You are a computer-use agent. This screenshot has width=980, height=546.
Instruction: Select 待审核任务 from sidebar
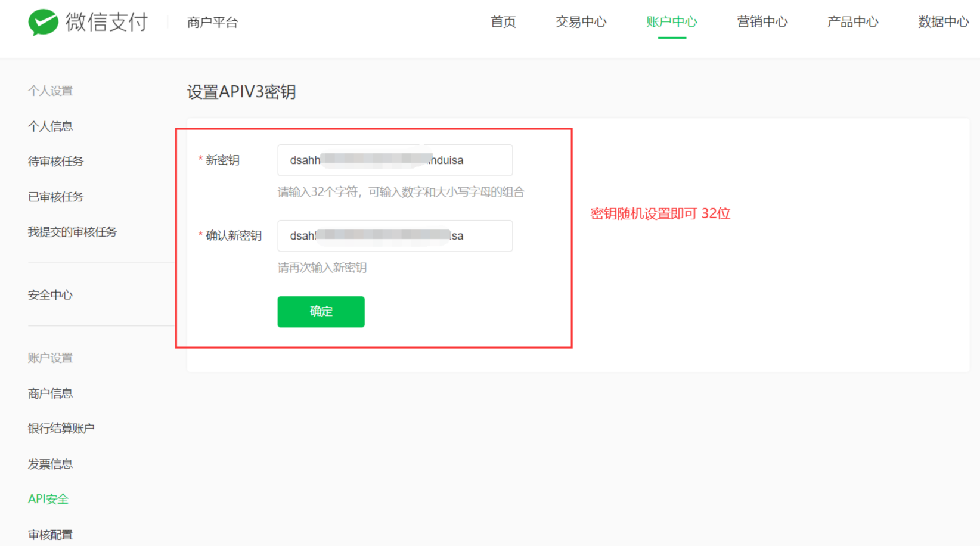click(x=55, y=162)
